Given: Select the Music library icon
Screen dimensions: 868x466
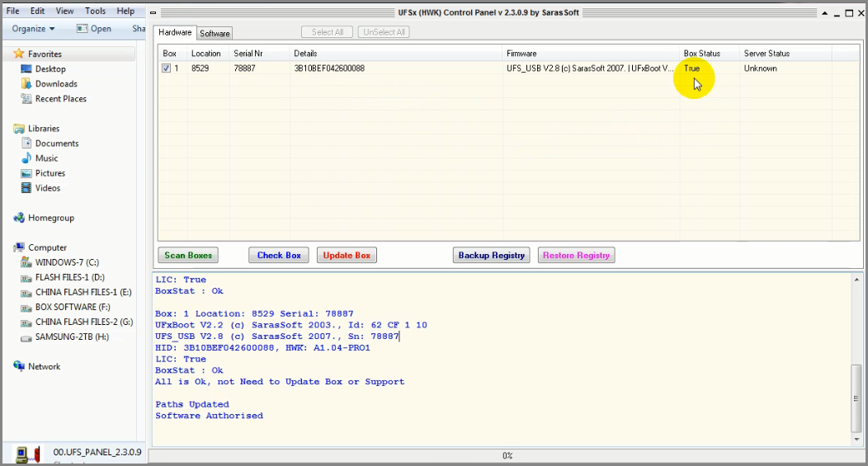Looking at the screenshot, I should pos(26,158).
